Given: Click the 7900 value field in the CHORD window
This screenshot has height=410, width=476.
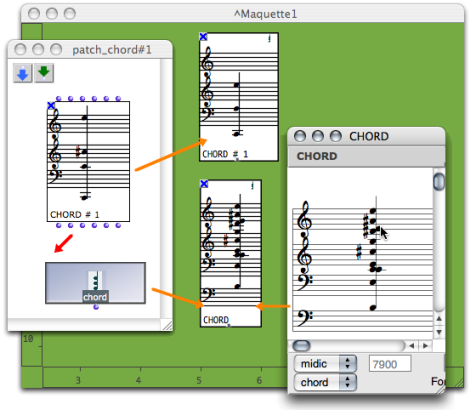Looking at the screenshot, I should (x=390, y=364).
